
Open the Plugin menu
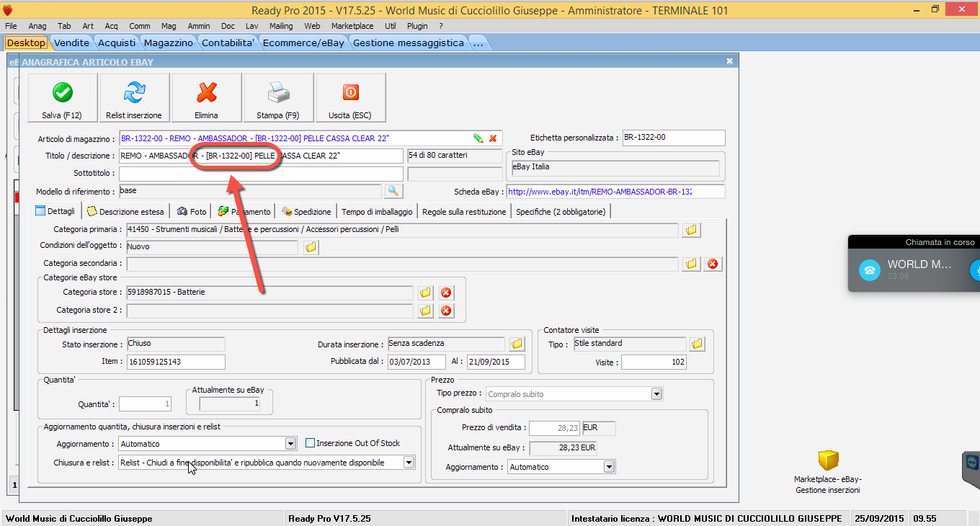417,26
